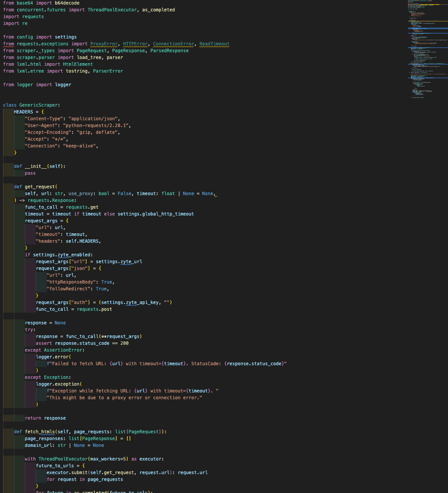This screenshot has width=448, height=493.
Task: Click "requests.get" assignment to func_to_call
Action: click(x=82, y=207)
